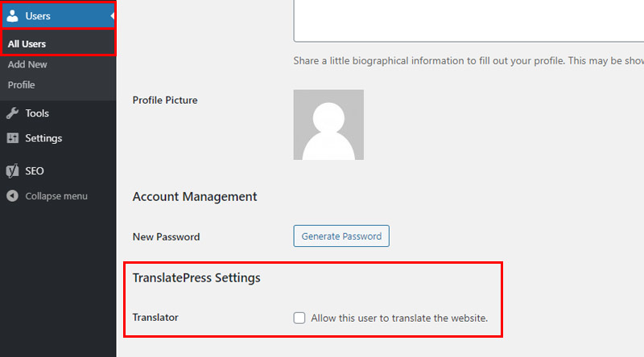Open the Profile submenu item
Image resolution: width=644 pixels, height=357 pixels.
click(22, 85)
